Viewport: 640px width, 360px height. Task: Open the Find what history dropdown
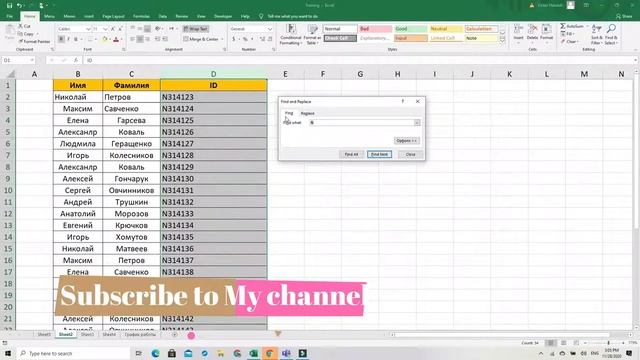click(x=417, y=122)
